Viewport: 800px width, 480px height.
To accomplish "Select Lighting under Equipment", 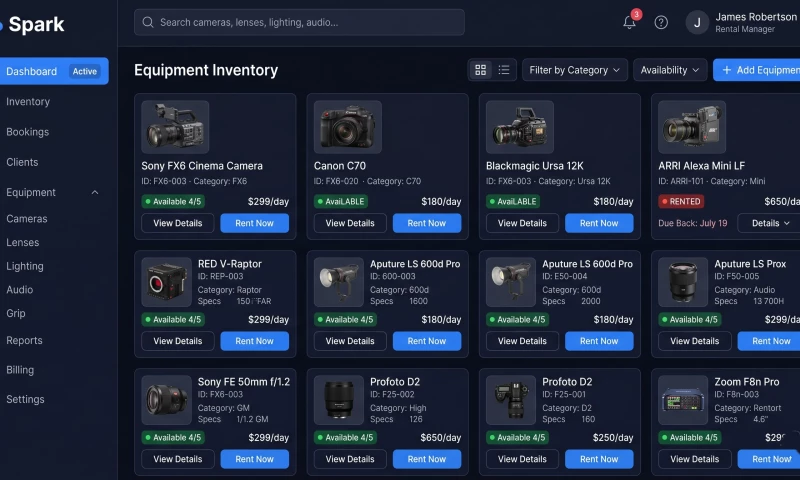I will [24, 266].
